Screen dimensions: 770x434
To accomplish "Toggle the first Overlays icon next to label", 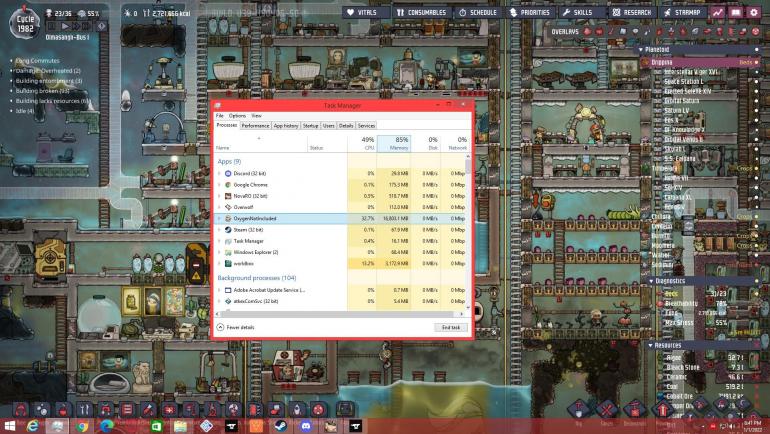I will click(587, 31).
